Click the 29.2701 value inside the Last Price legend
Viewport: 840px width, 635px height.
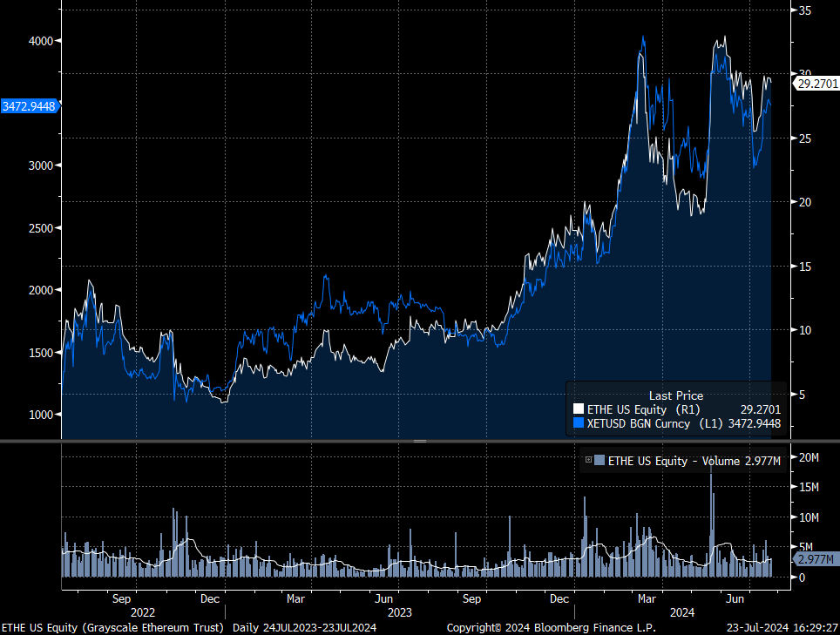pos(761,409)
